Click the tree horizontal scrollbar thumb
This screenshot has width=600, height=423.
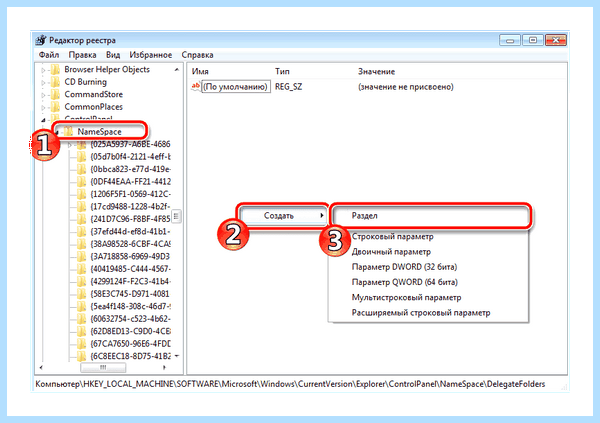(103, 367)
